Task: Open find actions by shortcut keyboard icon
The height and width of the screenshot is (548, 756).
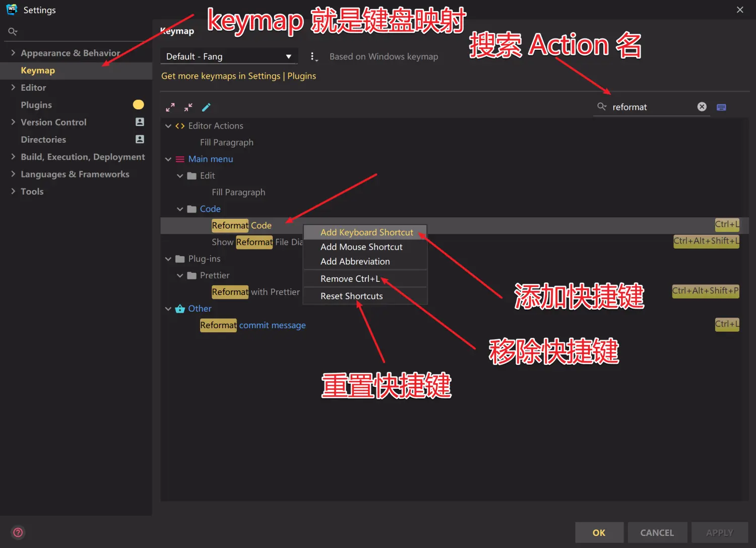Action: coord(721,106)
